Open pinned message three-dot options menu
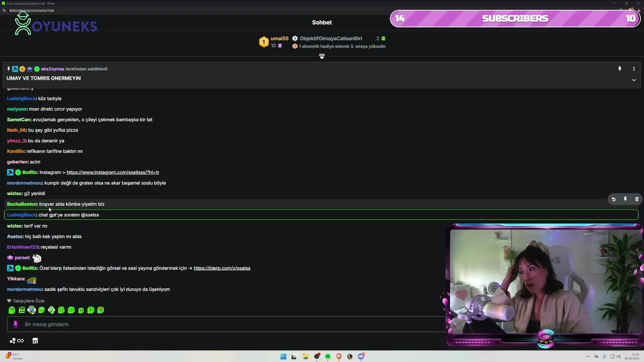 click(634, 69)
